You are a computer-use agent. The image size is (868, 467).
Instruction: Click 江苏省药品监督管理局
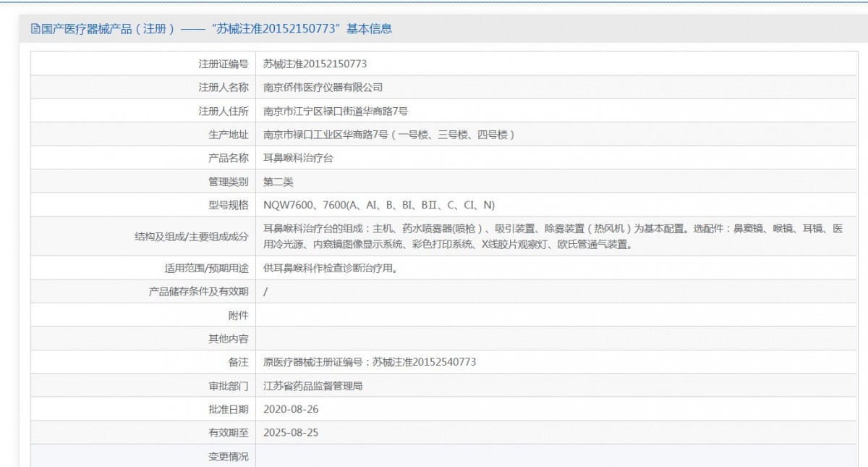pyautogui.click(x=312, y=386)
